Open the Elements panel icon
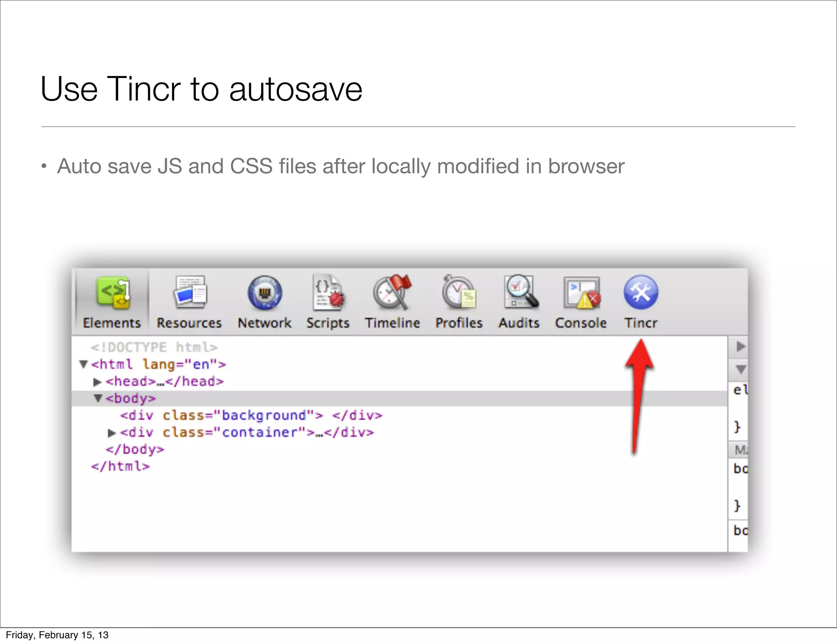Image resolution: width=837 pixels, height=644 pixels. (113, 293)
